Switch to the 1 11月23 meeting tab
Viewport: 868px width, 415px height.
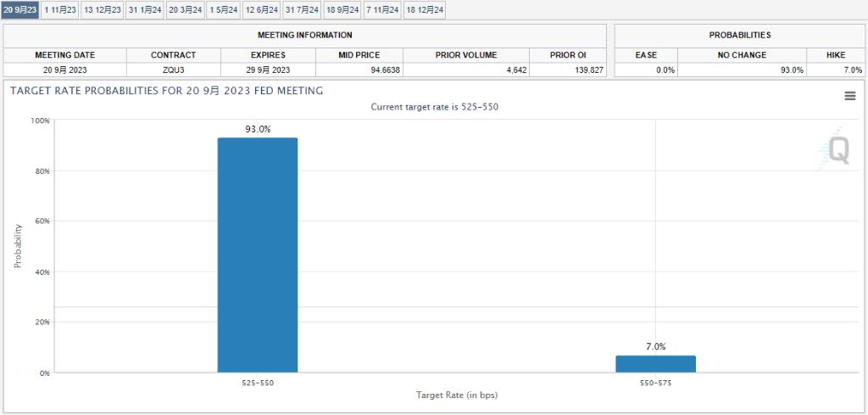(x=60, y=10)
